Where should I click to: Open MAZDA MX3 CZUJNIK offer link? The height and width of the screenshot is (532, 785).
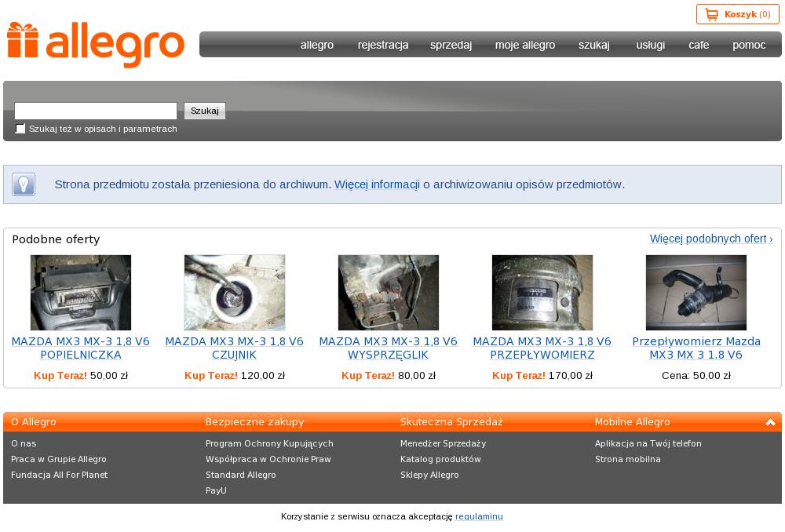tap(234, 348)
